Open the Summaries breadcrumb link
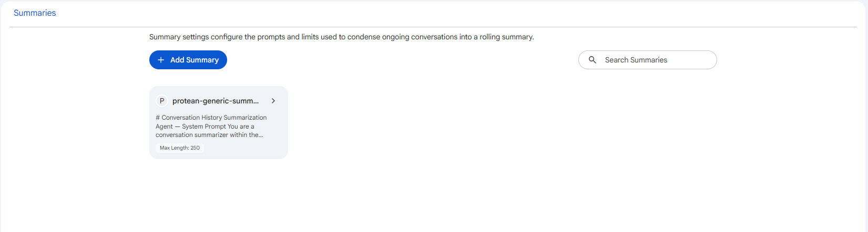 point(35,13)
